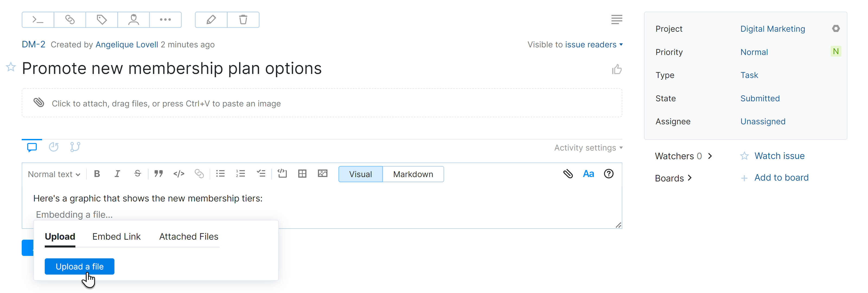Click the Upload a file button
868x293 pixels.
[79, 266]
